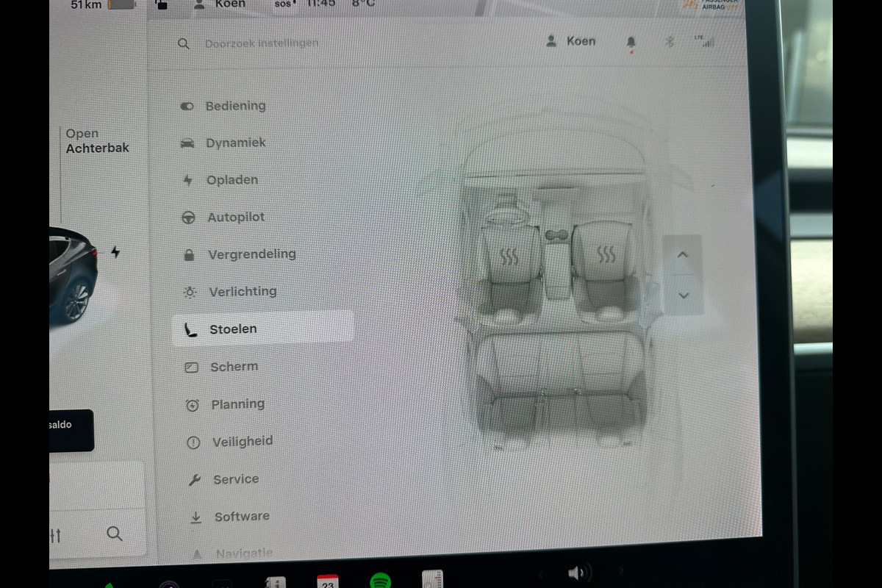
Task: Tap the volume speaker icon
Action: [578, 573]
